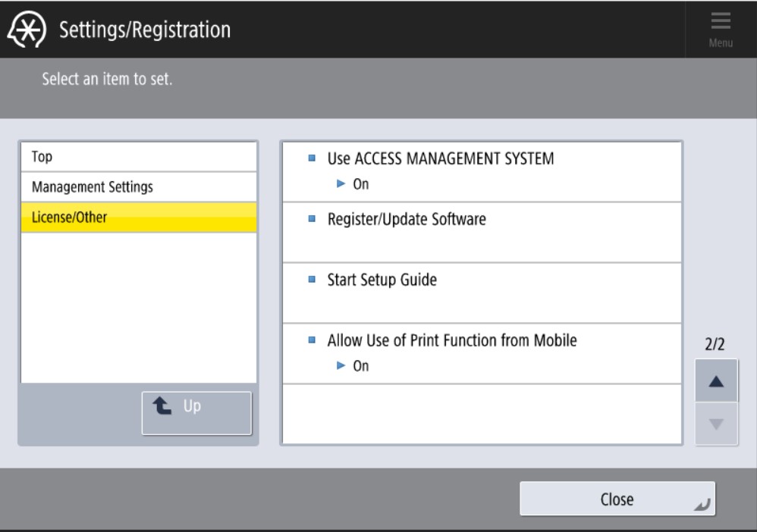Click the curved arrow icon on Up button
757x532 pixels.
[x=162, y=406]
